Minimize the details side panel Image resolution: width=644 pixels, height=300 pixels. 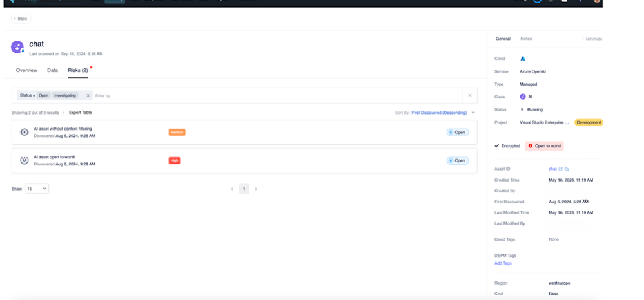592,39
